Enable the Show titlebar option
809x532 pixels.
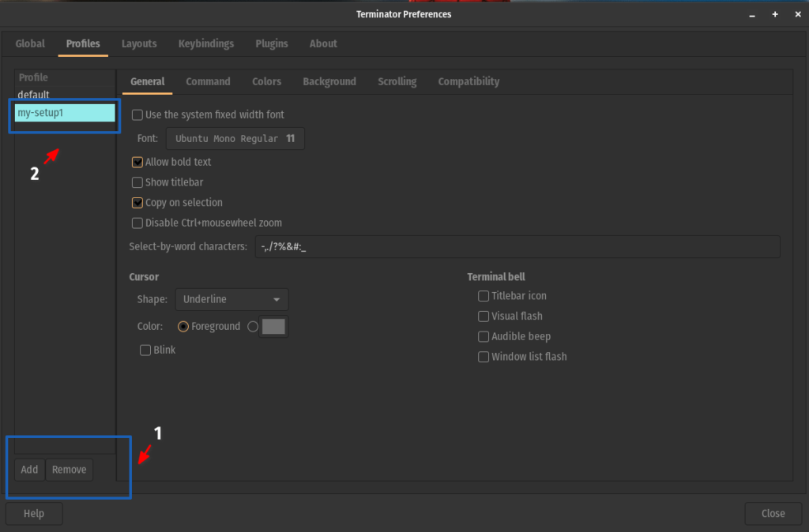pyautogui.click(x=137, y=182)
